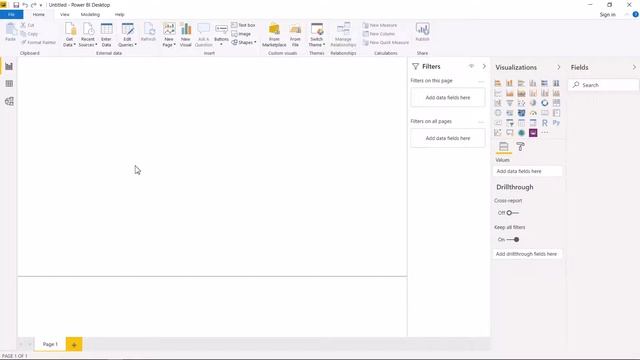This screenshot has width=640, height=360.
Task: Switch to Fields well tab in Visualizations
Action: (x=504, y=147)
